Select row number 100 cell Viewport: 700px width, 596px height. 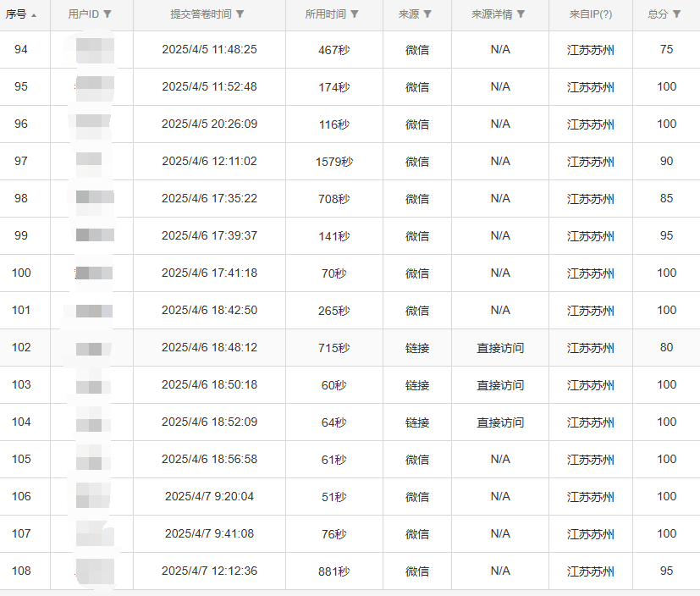click(x=21, y=273)
